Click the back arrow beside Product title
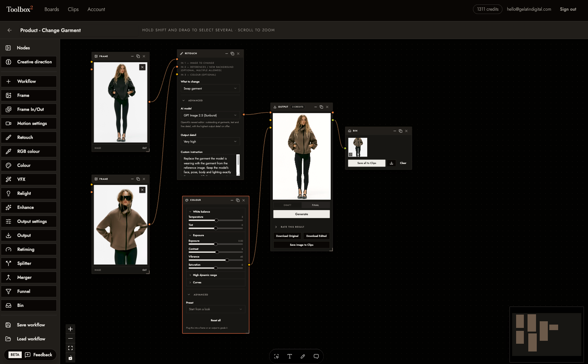 click(x=10, y=30)
